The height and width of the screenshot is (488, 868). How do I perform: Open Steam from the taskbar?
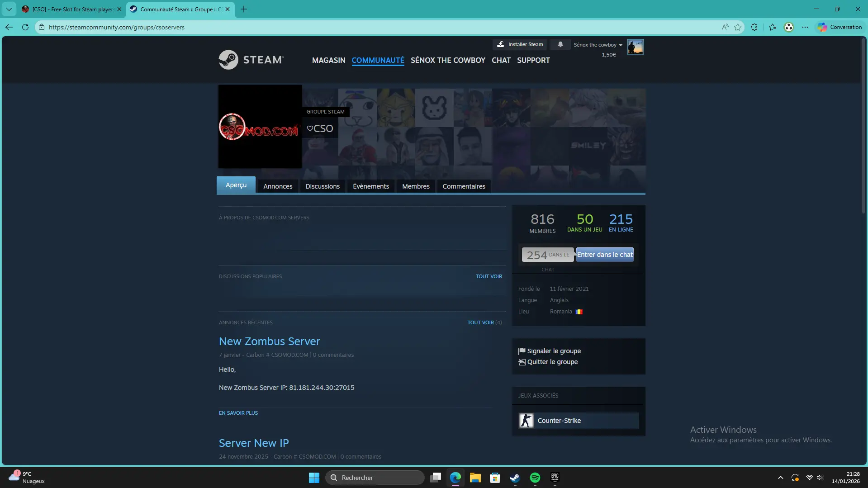pyautogui.click(x=515, y=478)
